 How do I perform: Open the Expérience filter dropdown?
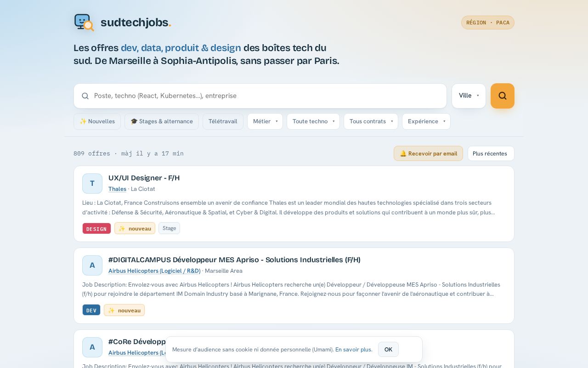[x=426, y=121]
